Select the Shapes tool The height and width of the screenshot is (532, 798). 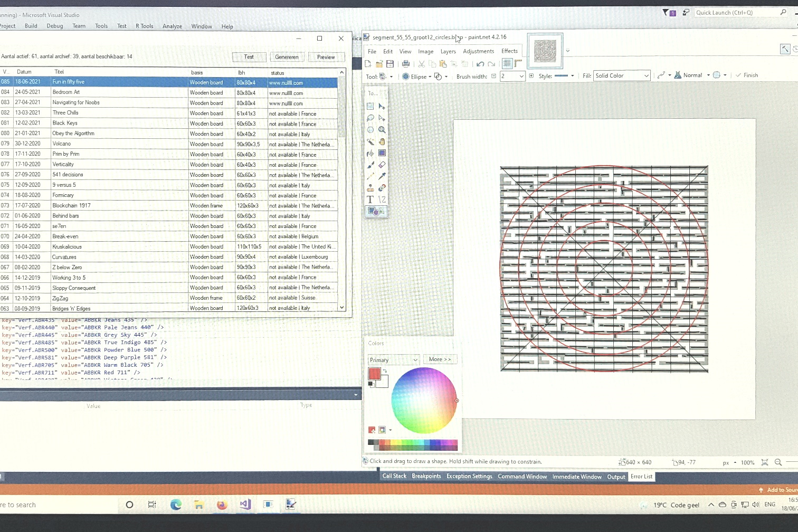(x=376, y=211)
